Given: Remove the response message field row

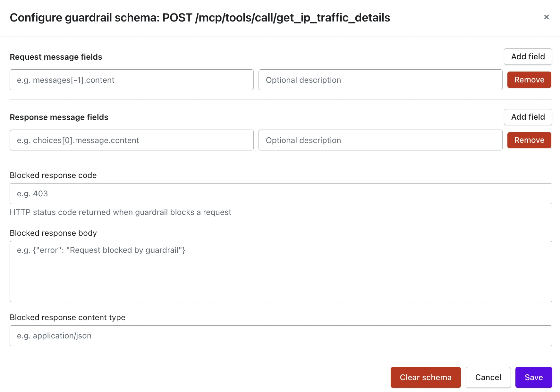Looking at the screenshot, I should point(529,140).
